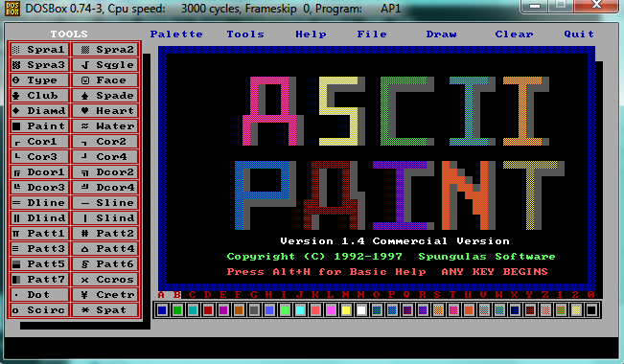Activate the Type text tool
Image resolution: width=624 pixels, height=364 pixels.
pos(39,80)
